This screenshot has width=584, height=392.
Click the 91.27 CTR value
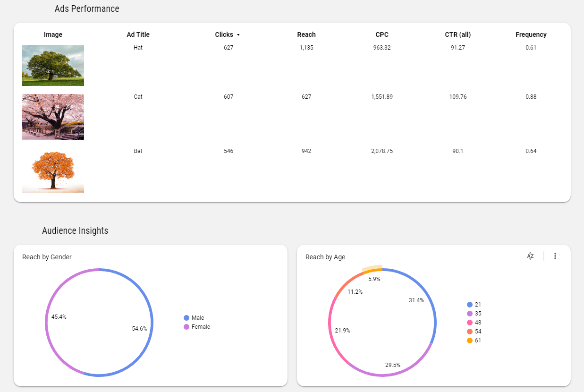457,48
